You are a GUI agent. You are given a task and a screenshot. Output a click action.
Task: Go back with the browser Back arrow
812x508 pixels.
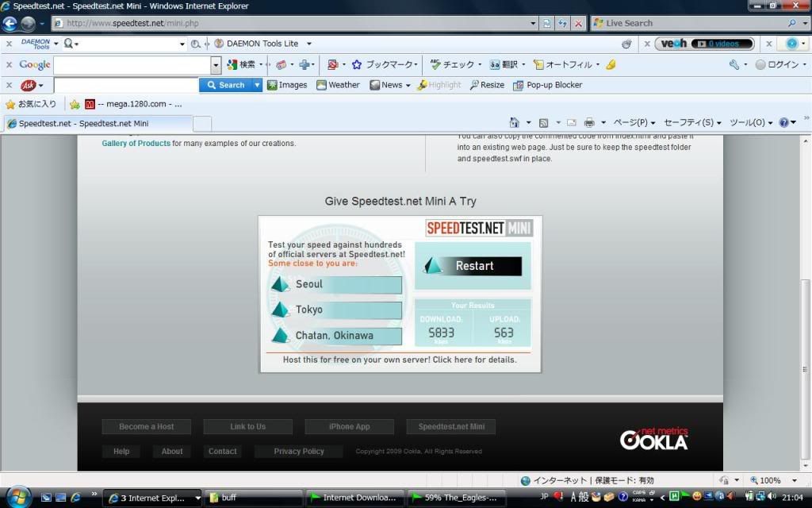tap(10, 23)
